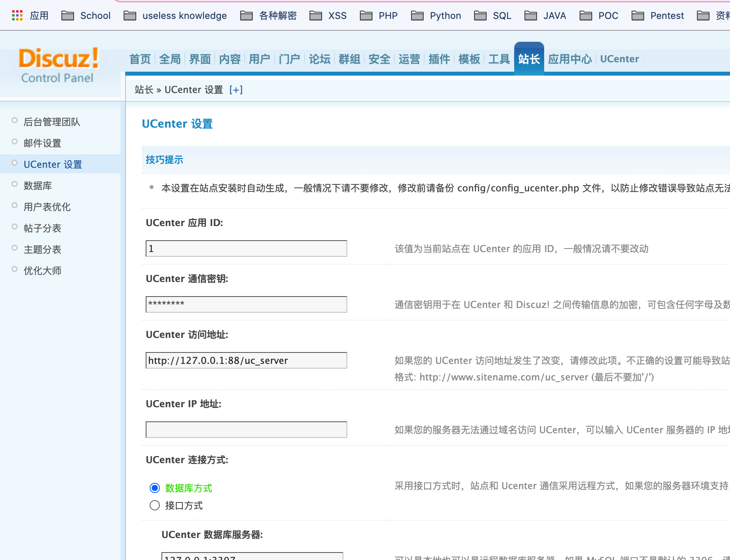Screen dimensions: 730x560
Task: Switch to the 论坛 nav tab
Action: (x=320, y=59)
